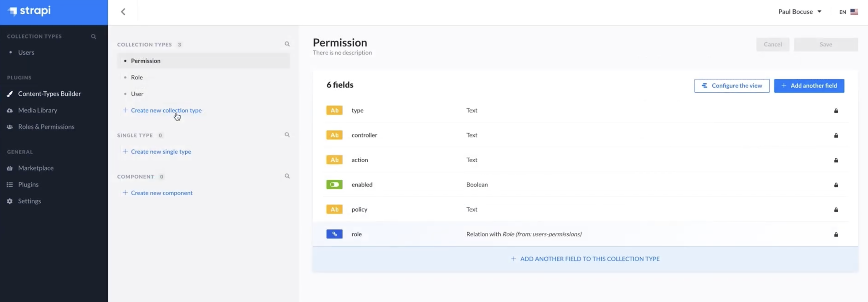Select the Role collection type
Screen dimensions: 868x302
136,77
